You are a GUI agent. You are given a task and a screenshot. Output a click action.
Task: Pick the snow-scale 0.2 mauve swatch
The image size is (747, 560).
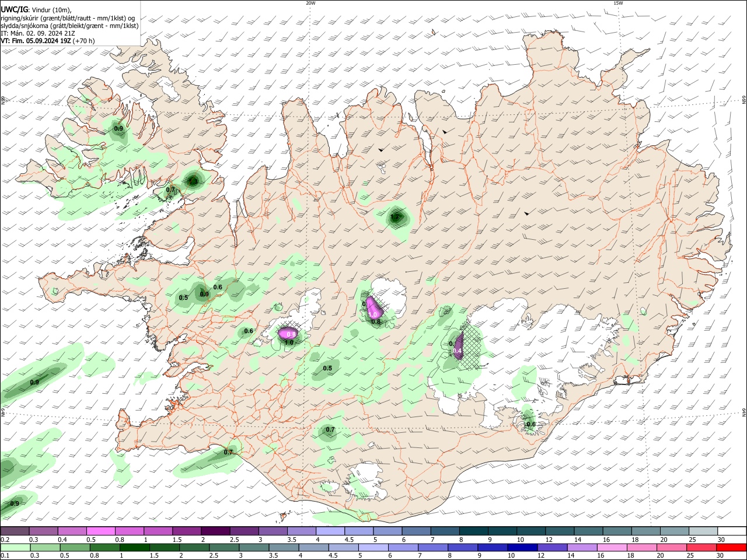click(15, 531)
